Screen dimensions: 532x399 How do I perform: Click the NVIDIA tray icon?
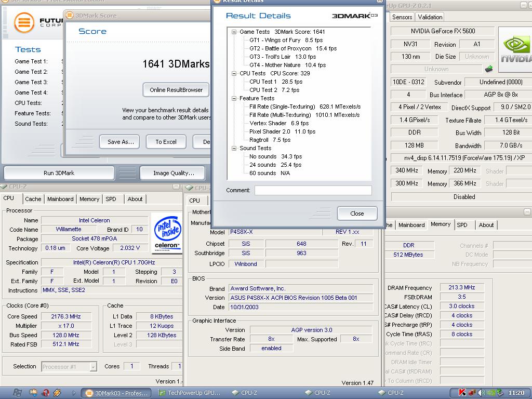(x=491, y=393)
